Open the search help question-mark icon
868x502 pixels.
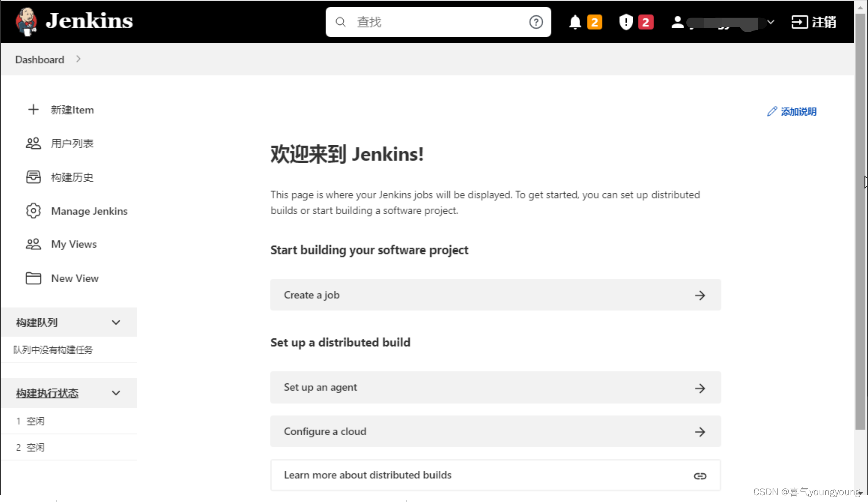tap(536, 22)
